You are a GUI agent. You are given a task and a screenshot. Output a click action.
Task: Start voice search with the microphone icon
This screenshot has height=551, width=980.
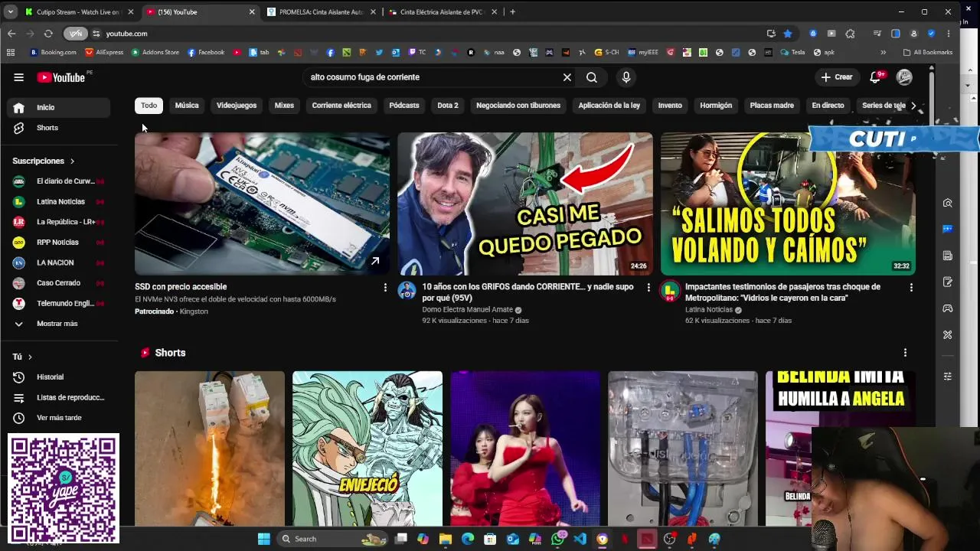[626, 77]
